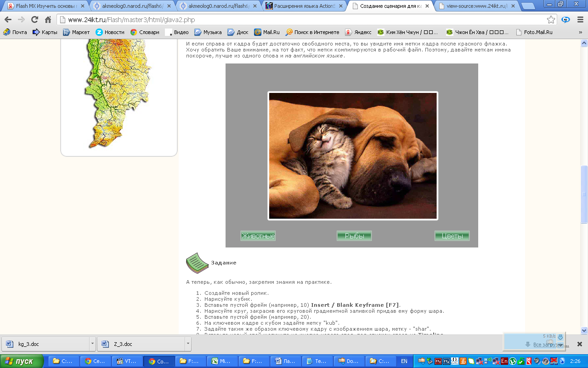Open the Ким Хён Чжун bookmark

[408, 32]
